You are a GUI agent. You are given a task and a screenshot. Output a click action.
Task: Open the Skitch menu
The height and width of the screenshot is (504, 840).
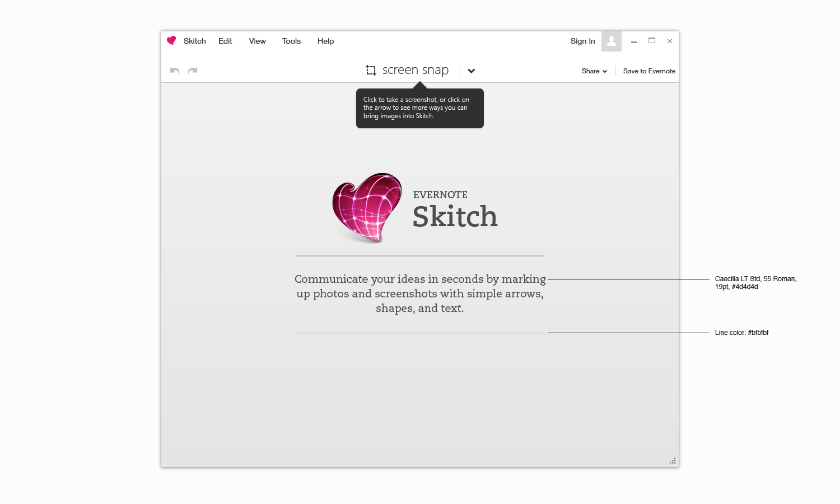[195, 41]
